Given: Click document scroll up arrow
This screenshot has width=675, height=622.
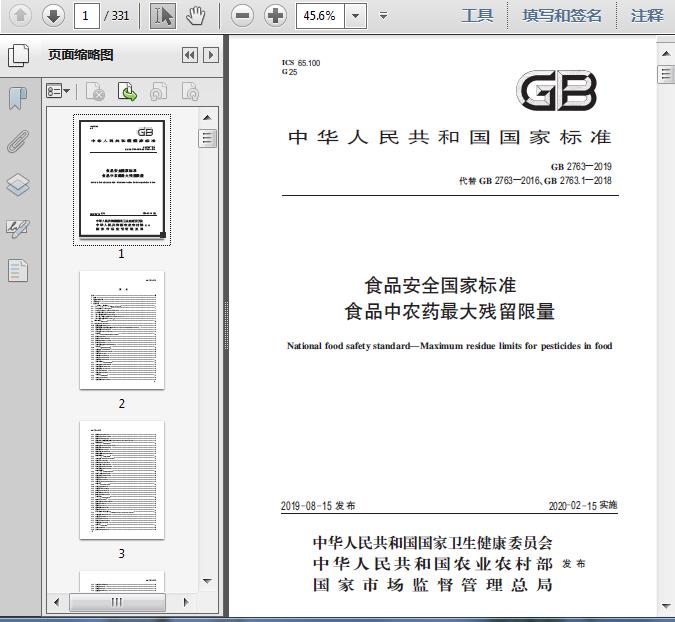Looking at the screenshot, I should (x=666, y=53).
